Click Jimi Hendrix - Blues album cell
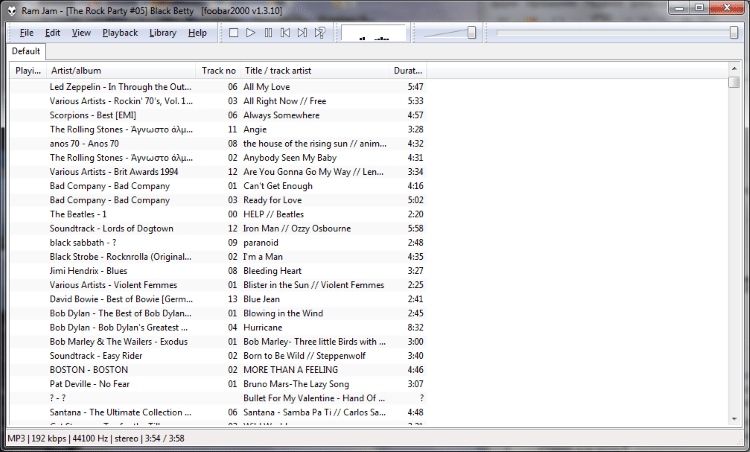 click(88, 271)
